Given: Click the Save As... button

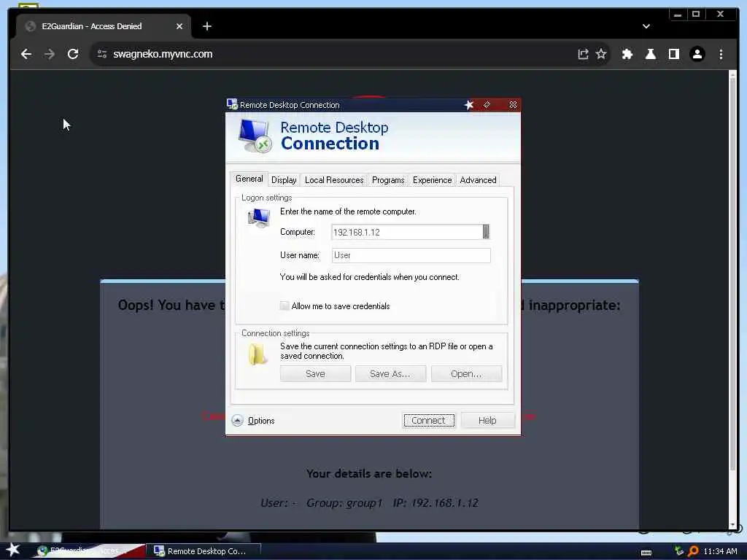Looking at the screenshot, I should pos(390,374).
